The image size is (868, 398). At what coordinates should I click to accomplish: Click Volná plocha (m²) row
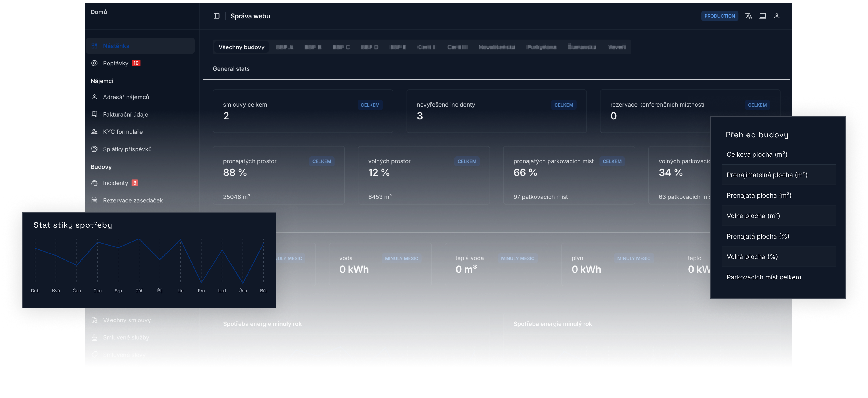779,216
